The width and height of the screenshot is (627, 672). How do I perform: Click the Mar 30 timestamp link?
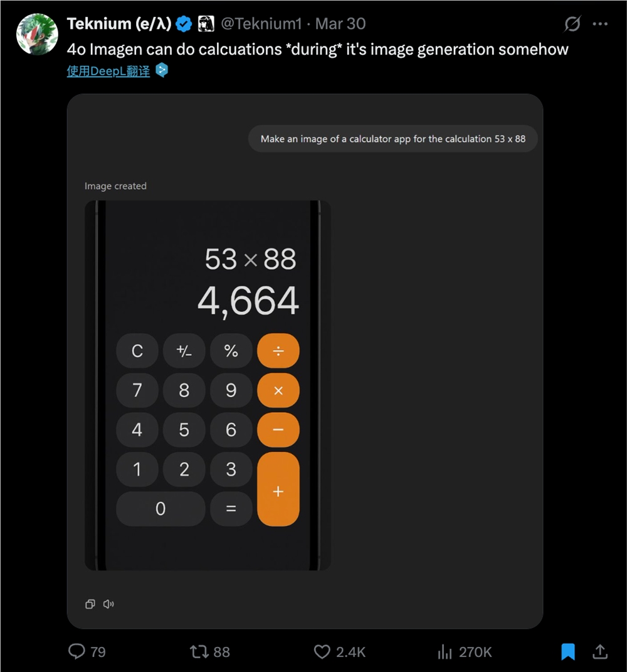click(340, 24)
